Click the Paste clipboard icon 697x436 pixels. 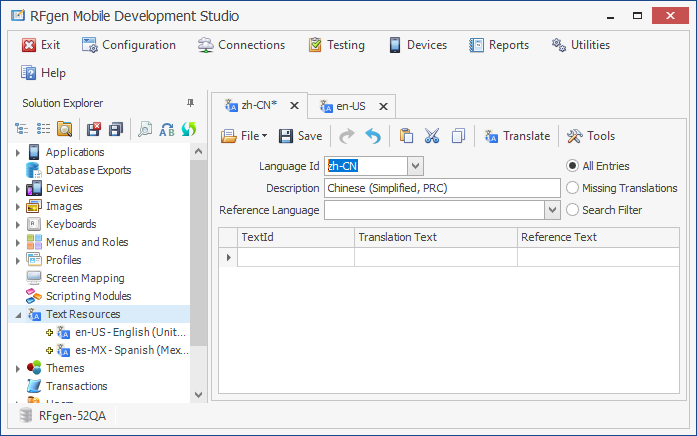click(x=406, y=136)
